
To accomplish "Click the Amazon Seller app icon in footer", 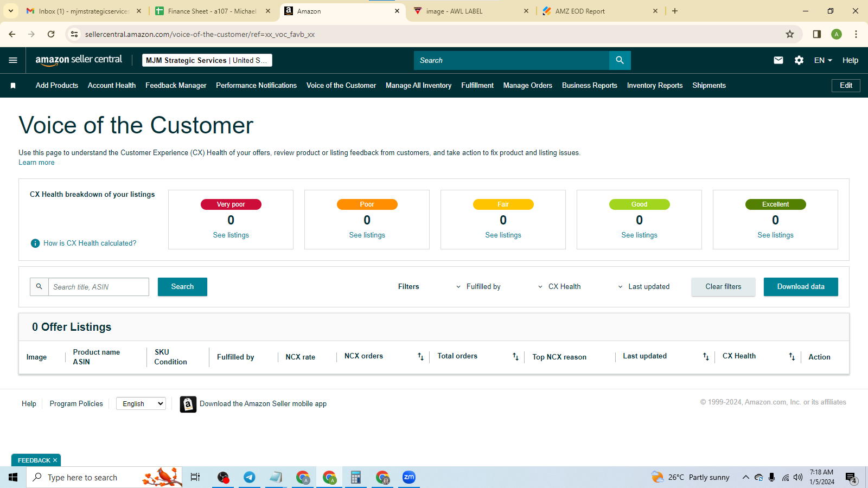I will [188, 404].
